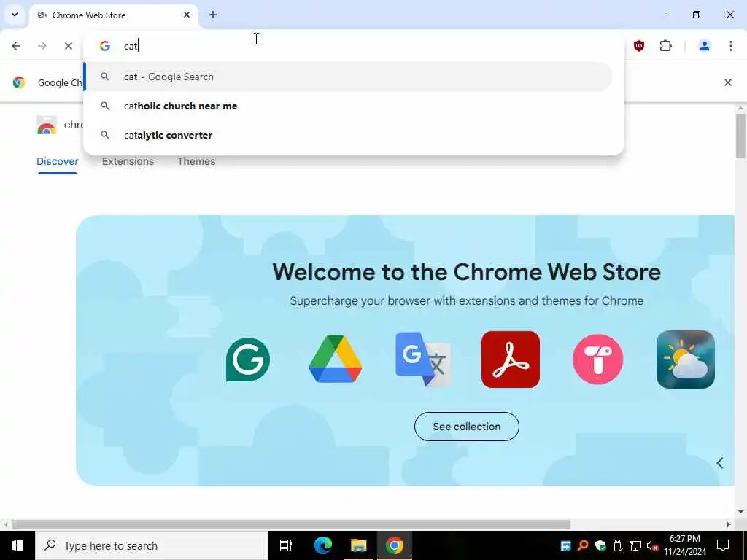Open the network tray icon
Screen dimensions: 747x560
coord(635,545)
